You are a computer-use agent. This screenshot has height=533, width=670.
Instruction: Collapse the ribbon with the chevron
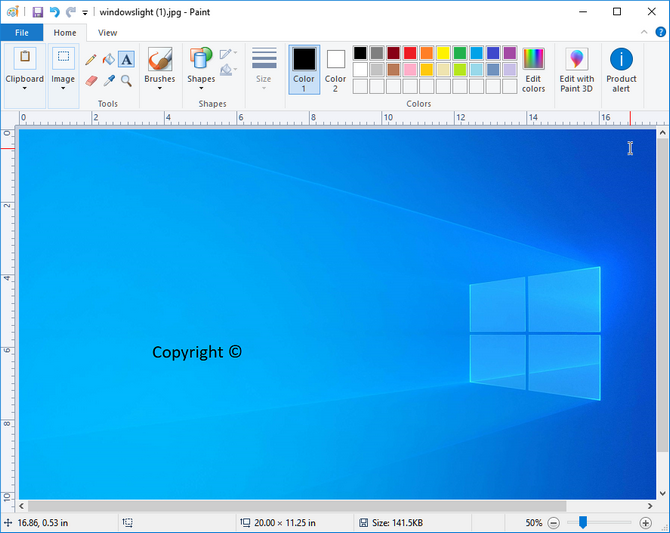644,32
